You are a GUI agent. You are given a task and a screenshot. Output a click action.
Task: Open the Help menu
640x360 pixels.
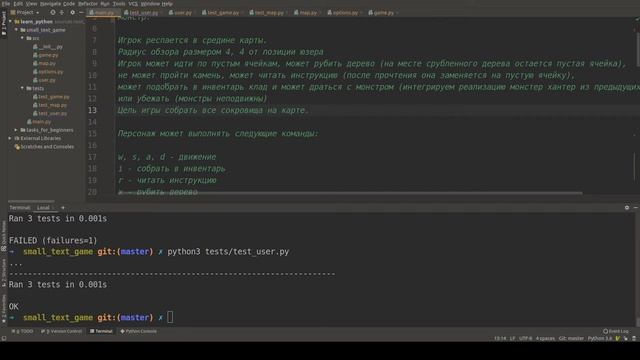pyautogui.click(x=167, y=4)
